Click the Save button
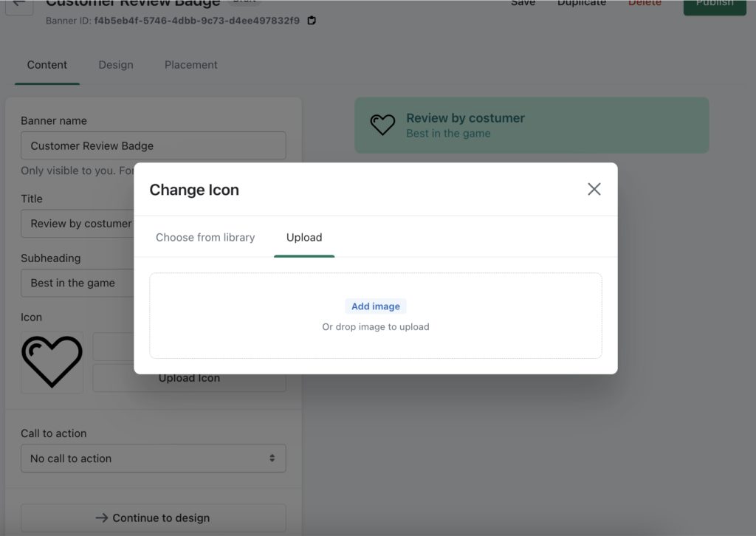Image resolution: width=756 pixels, height=536 pixels. [523, 4]
